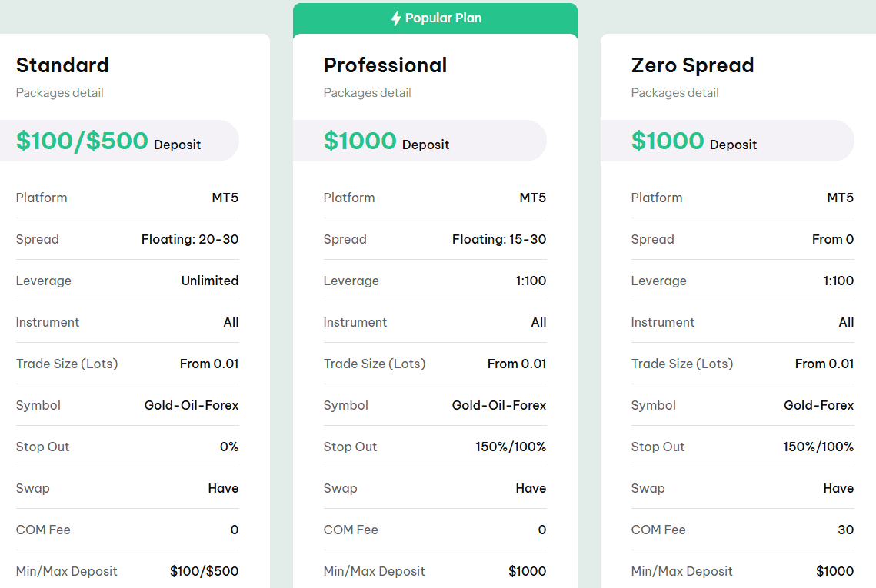Viewport: 876px width, 588px height.
Task: Open Packages detail under Zero Spread
Action: pyautogui.click(x=674, y=93)
